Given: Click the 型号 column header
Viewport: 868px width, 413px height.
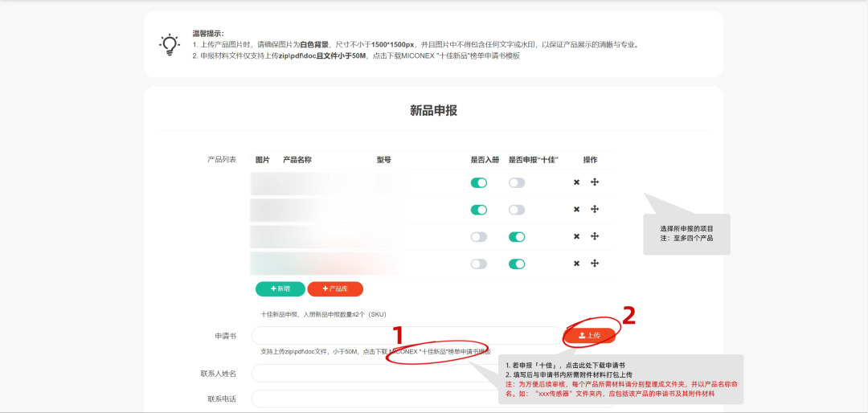Looking at the screenshot, I should click(x=384, y=160).
